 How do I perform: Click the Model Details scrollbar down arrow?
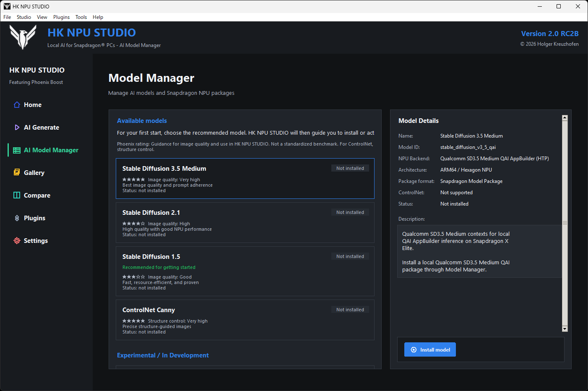coord(565,329)
